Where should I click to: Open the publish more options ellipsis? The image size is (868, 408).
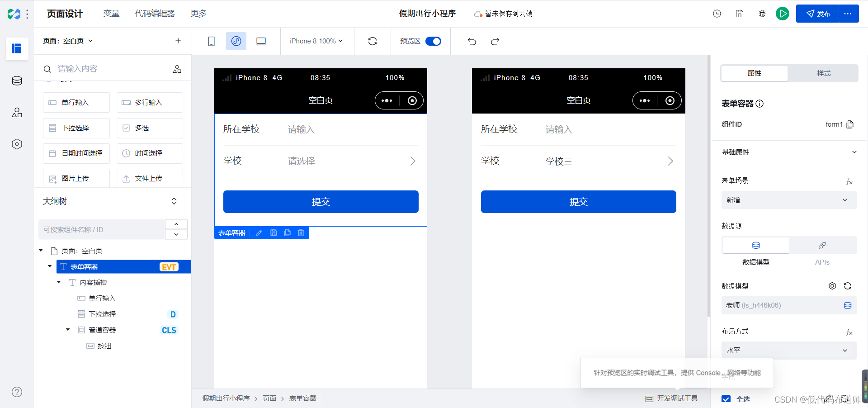[x=848, y=14]
